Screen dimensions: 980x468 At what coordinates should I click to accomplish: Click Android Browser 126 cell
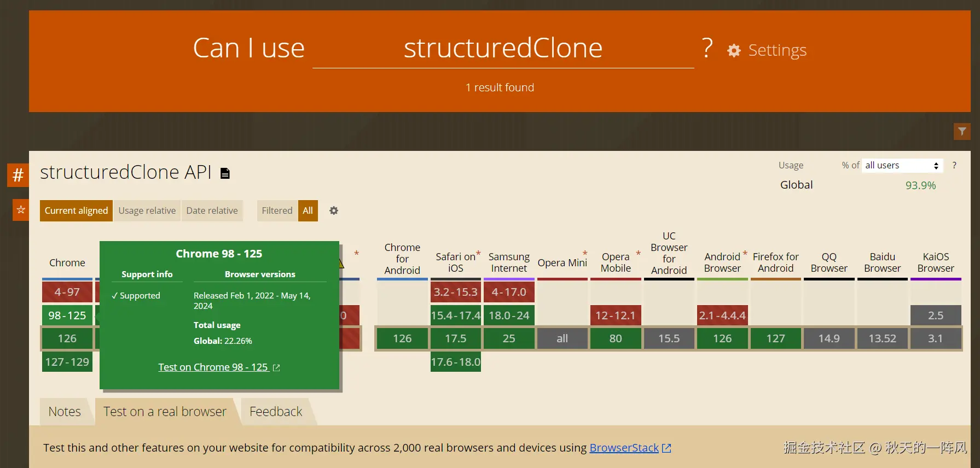point(722,338)
